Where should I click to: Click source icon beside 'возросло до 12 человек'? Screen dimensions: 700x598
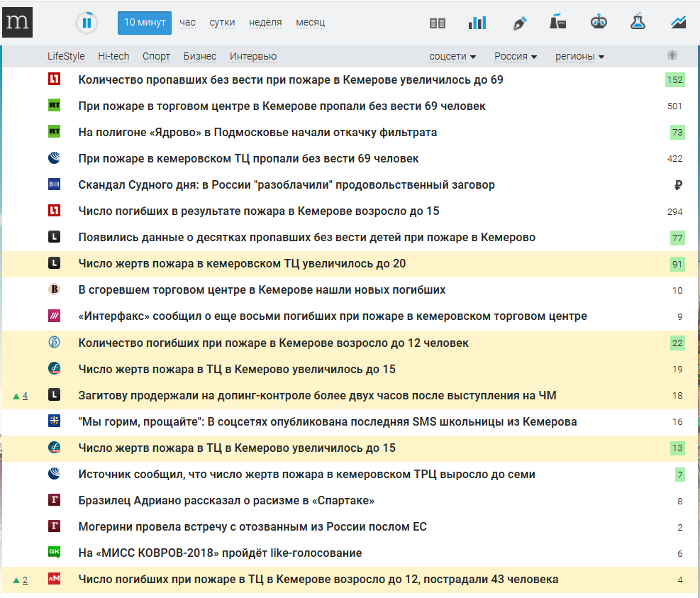[55, 342]
